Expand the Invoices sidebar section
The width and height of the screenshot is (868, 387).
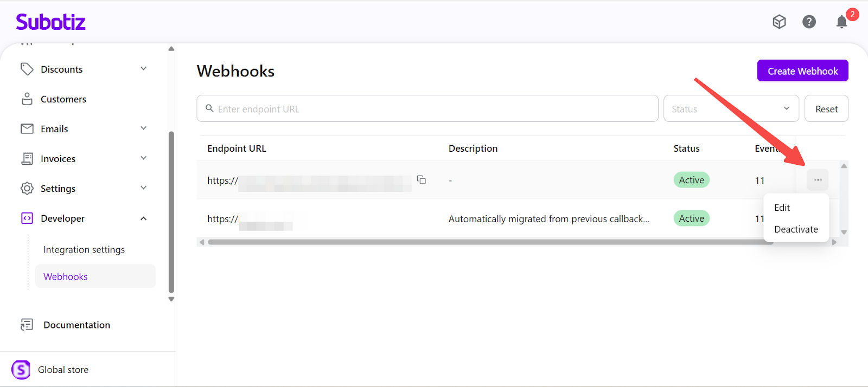(x=143, y=158)
